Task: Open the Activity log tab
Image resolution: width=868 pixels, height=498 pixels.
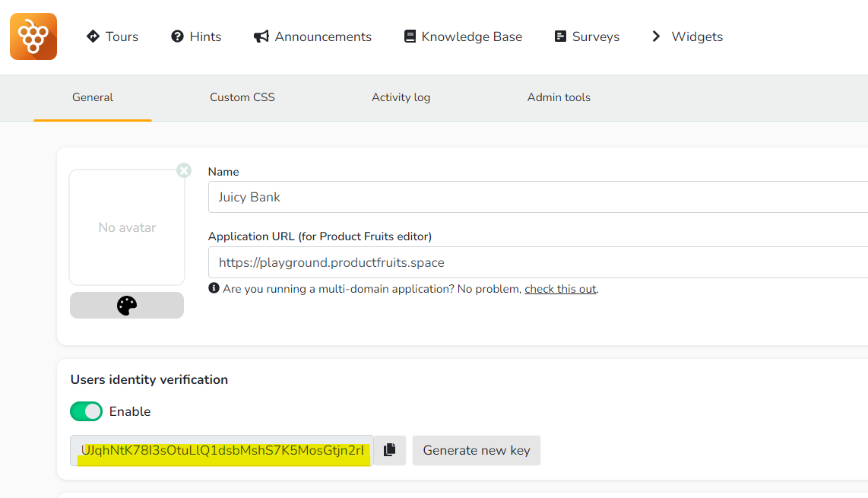Action: point(401,97)
